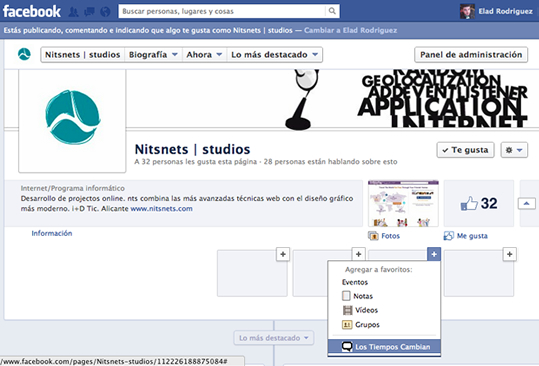Open the Fotos thumbnail preview
Image resolution: width=539 pixels, height=366 pixels.
[403, 203]
